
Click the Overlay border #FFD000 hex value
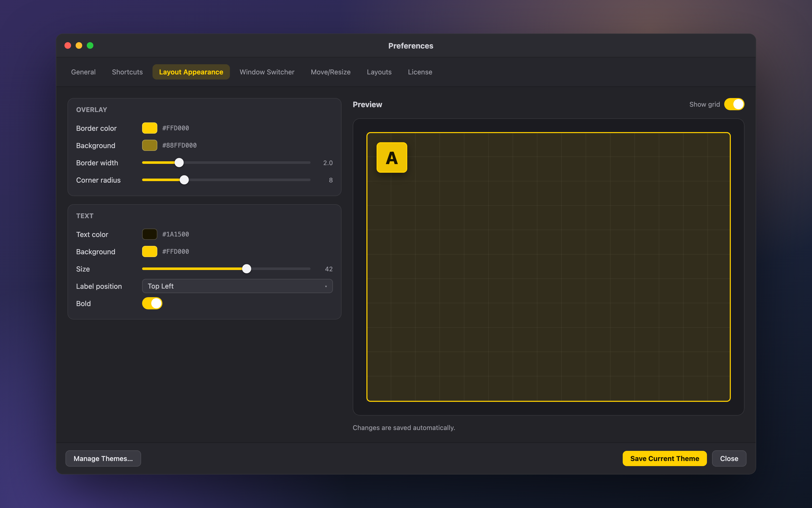176,128
